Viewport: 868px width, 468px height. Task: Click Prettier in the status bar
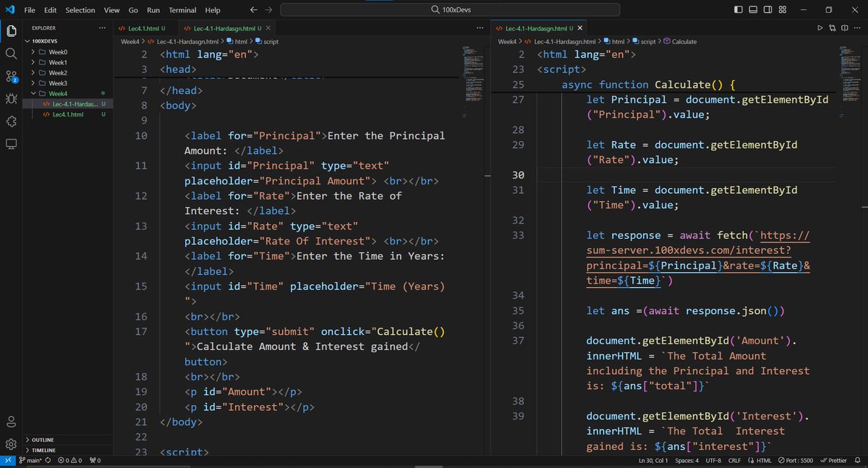click(x=833, y=461)
